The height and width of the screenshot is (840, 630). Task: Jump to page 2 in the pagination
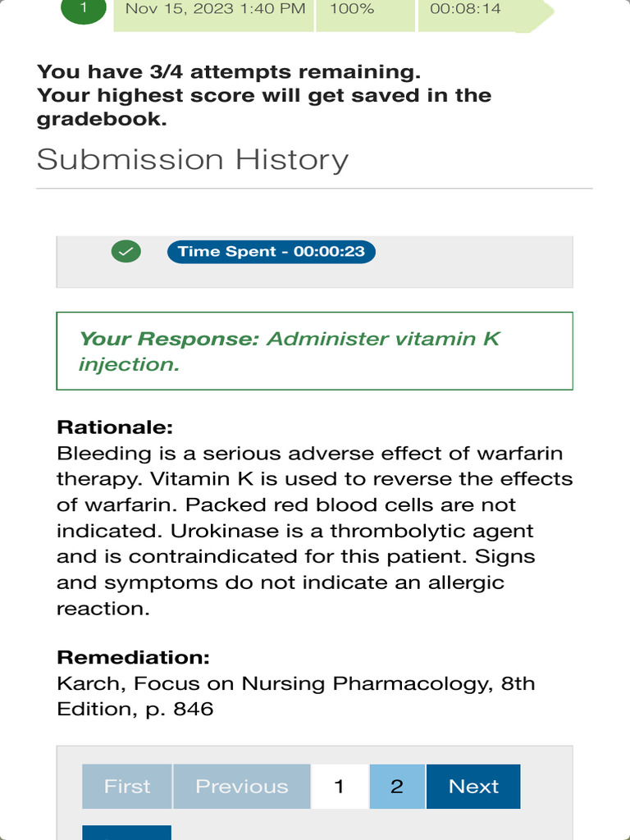click(397, 787)
